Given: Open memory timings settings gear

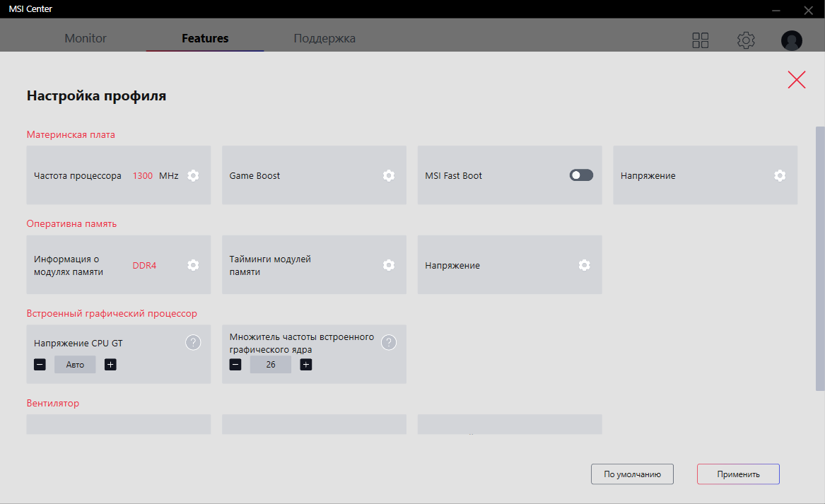Looking at the screenshot, I should pos(388,265).
